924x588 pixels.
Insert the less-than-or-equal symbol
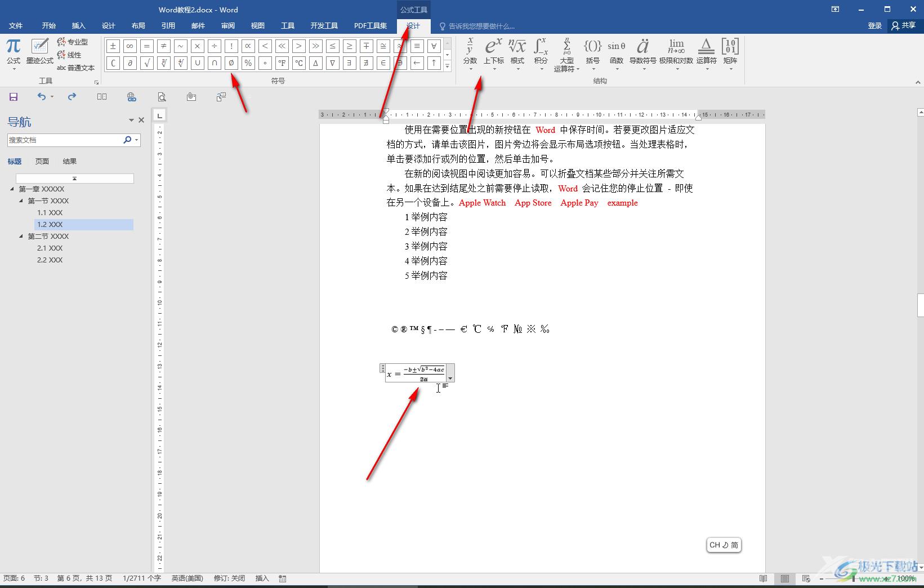(333, 46)
